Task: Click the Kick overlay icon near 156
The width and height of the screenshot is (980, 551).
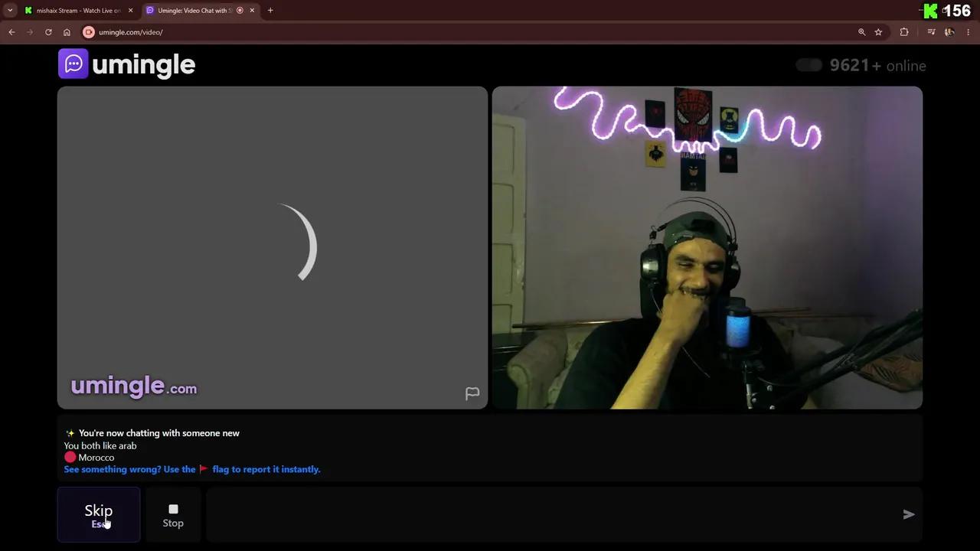Action: (x=930, y=11)
